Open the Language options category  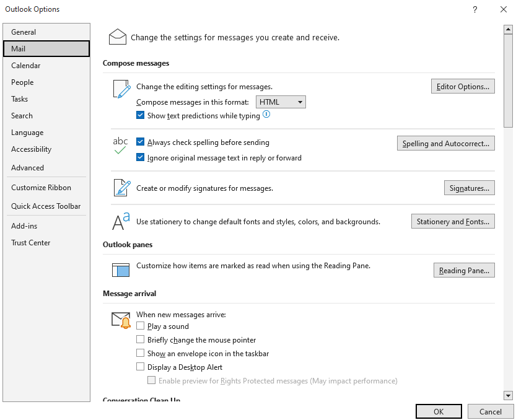pos(46,133)
